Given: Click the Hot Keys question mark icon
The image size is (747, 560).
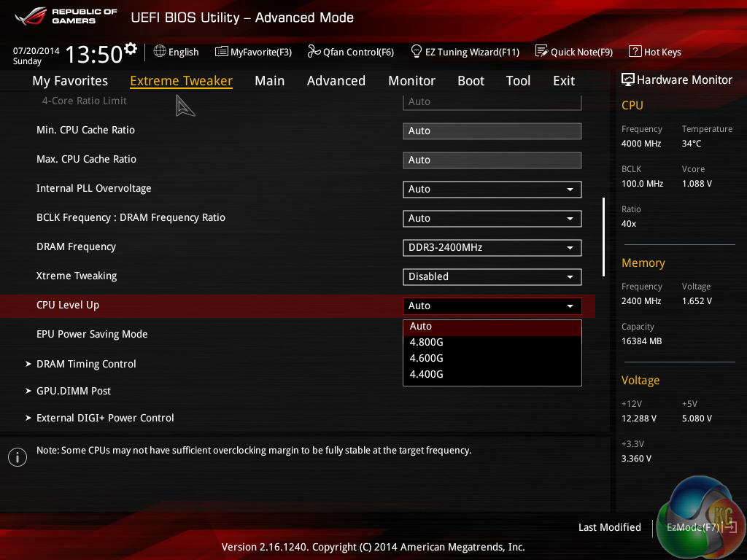Looking at the screenshot, I should (x=635, y=51).
